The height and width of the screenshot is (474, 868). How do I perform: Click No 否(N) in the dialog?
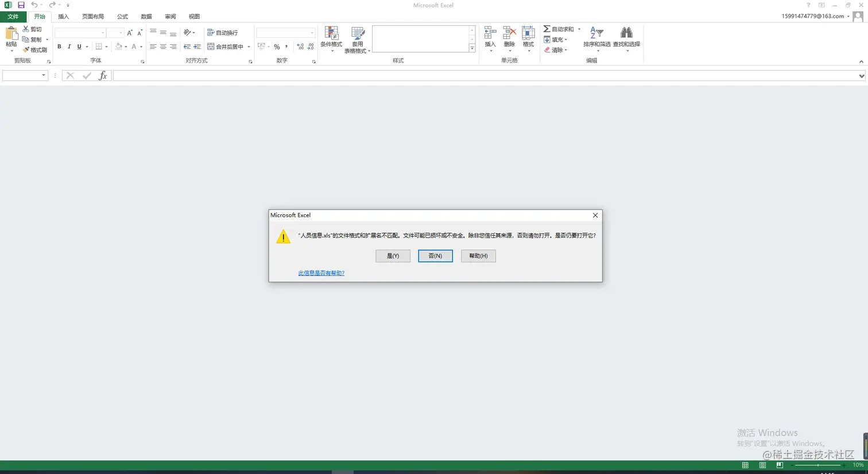[x=435, y=256]
